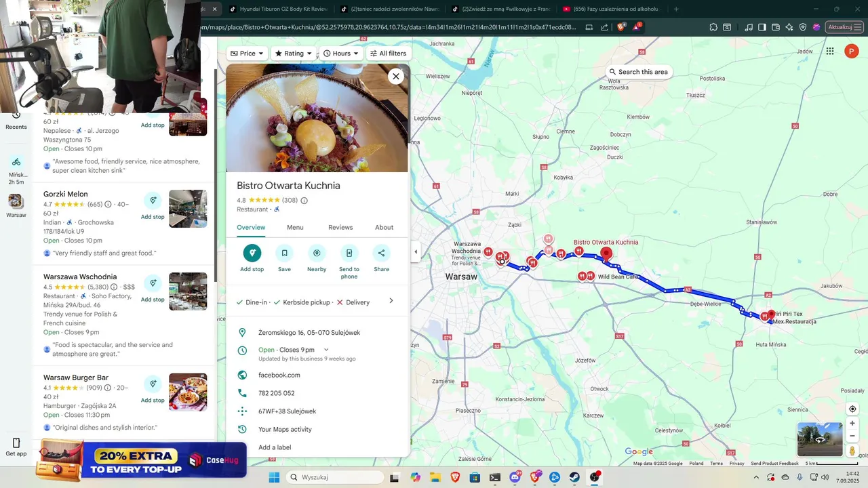Screen dimensions: 868x488
Task: Open the Brave Wallet icon
Action: [x=776, y=27]
